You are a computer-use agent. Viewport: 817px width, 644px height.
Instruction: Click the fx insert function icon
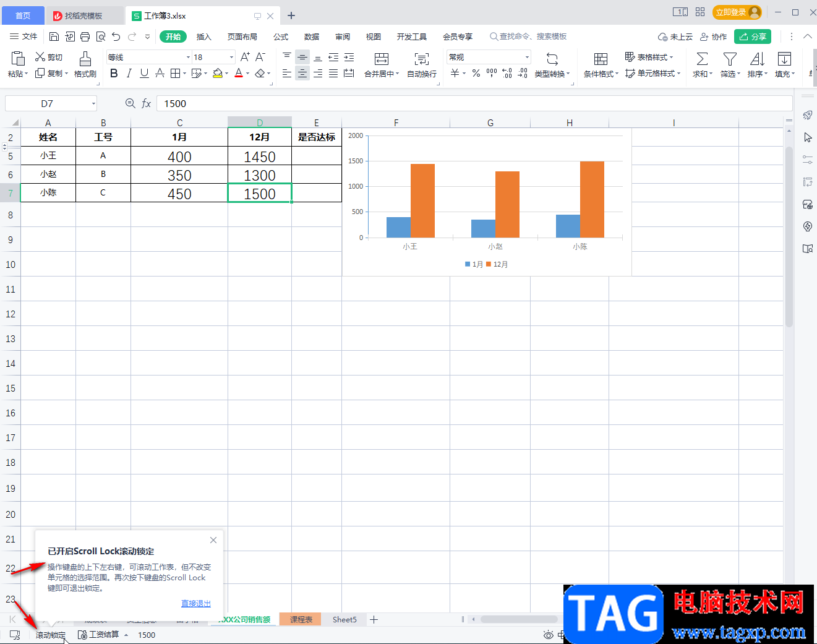pos(147,103)
